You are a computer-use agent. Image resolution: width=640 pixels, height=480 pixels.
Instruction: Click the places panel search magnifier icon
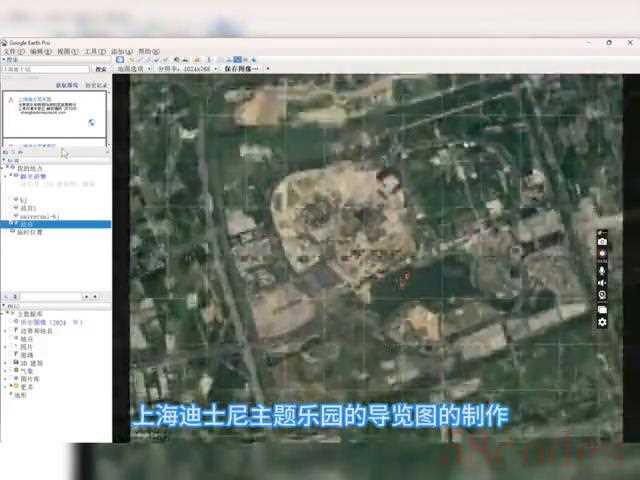tap(6, 296)
